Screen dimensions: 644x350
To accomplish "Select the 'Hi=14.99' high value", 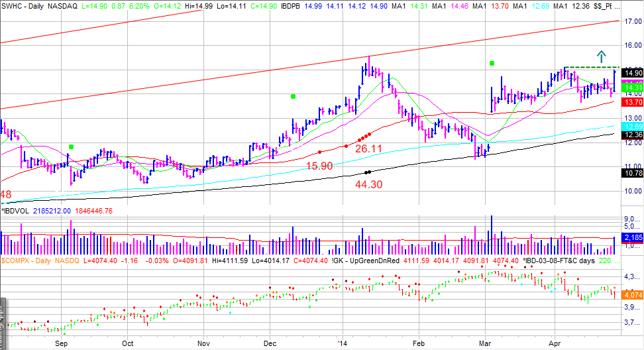I will pyautogui.click(x=199, y=6).
